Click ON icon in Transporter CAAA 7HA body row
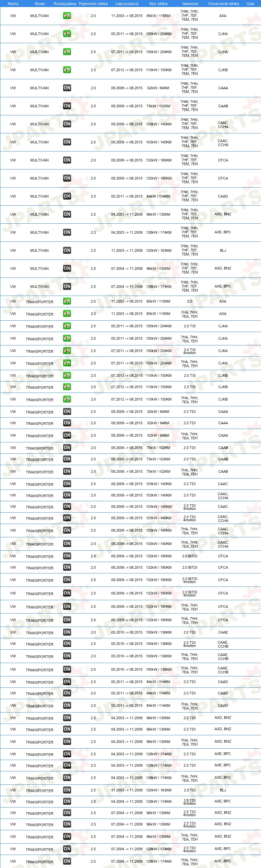The height and width of the screenshot is (868, 261). pos(67,435)
